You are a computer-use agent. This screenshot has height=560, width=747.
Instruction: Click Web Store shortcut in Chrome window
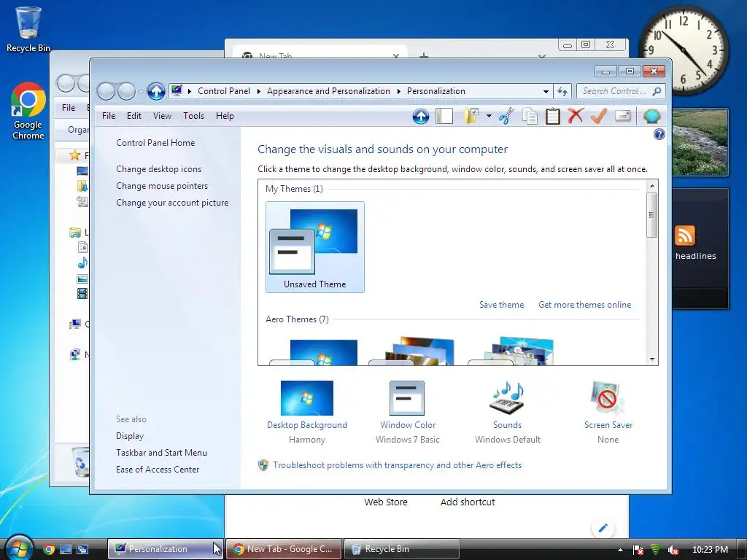[386, 502]
